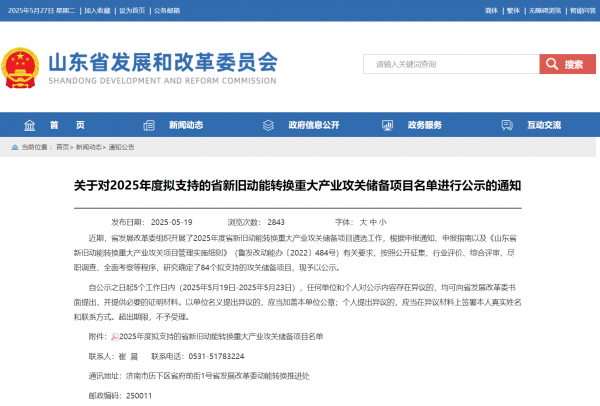This screenshot has width=600, height=406.
Task: Set font size to 大
Action: 363,222
